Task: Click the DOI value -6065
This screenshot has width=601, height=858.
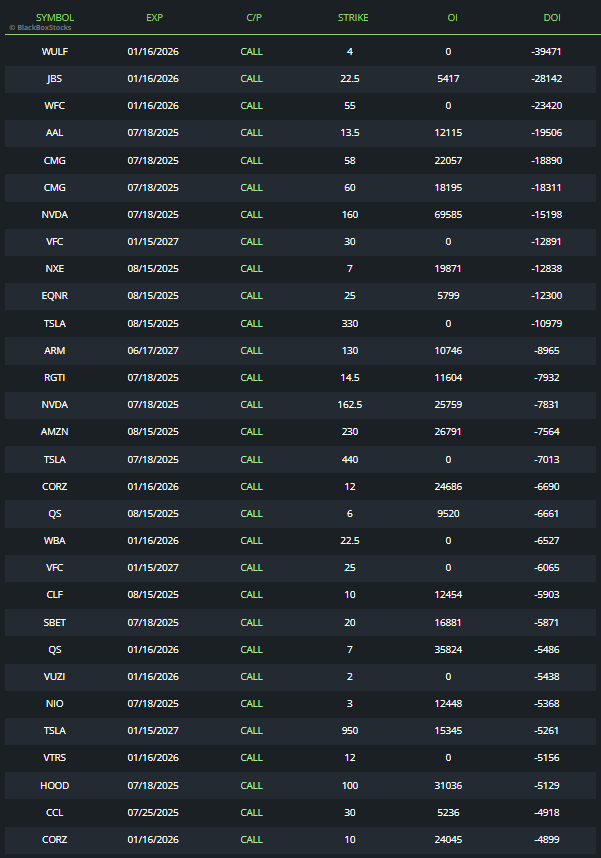Action: coord(546,567)
